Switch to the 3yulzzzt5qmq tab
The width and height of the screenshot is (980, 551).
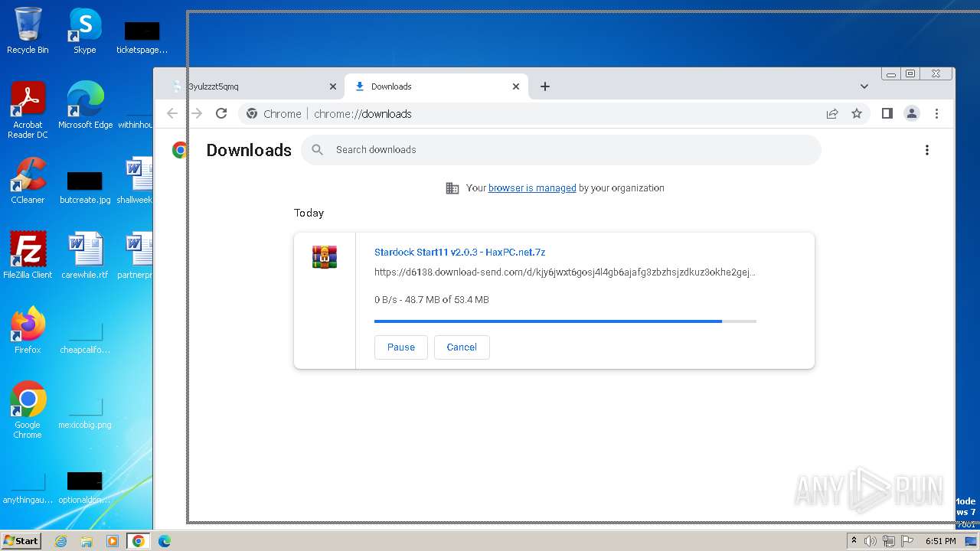[x=253, y=86]
